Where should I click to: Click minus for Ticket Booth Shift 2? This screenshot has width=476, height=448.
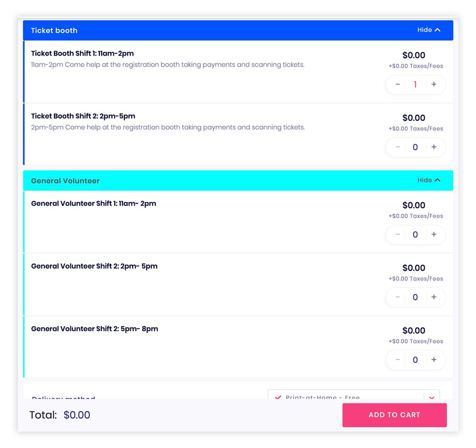[397, 147]
